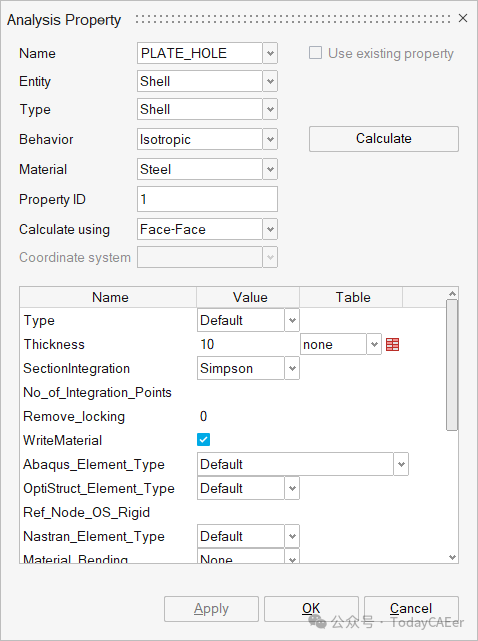The height and width of the screenshot is (641, 478).
Task: Close the Analysis Property dialog
Action: (x=463, y=18)
